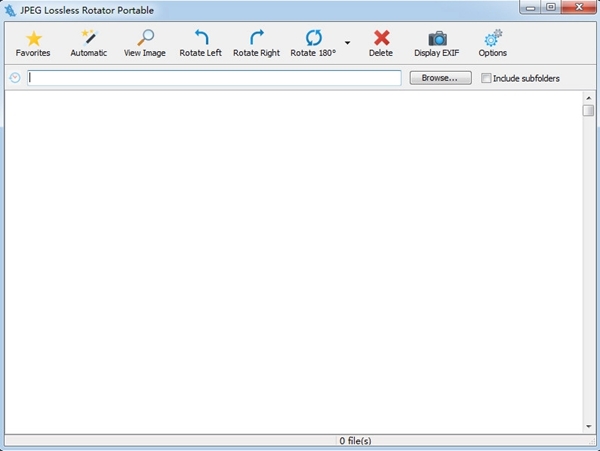
Task: Open folder history icon beside path field
Action: point(15,78)
